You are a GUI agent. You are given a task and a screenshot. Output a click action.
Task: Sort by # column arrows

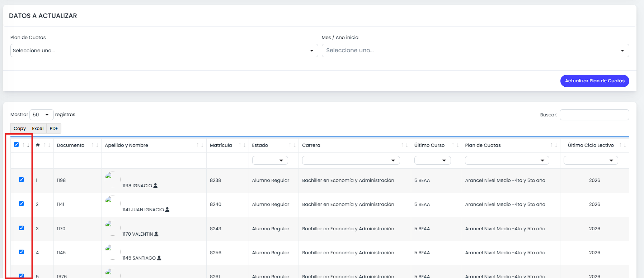(47, 145)
